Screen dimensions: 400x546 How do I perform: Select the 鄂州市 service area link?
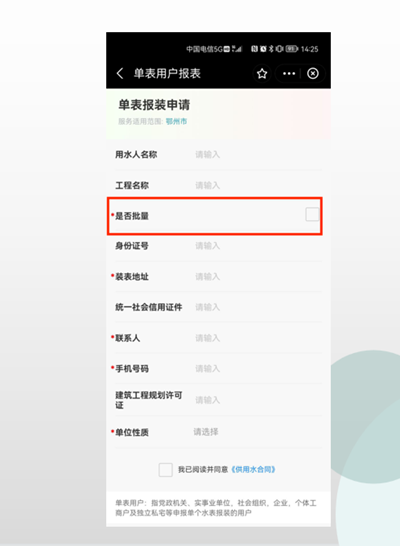tap(176, 121)
